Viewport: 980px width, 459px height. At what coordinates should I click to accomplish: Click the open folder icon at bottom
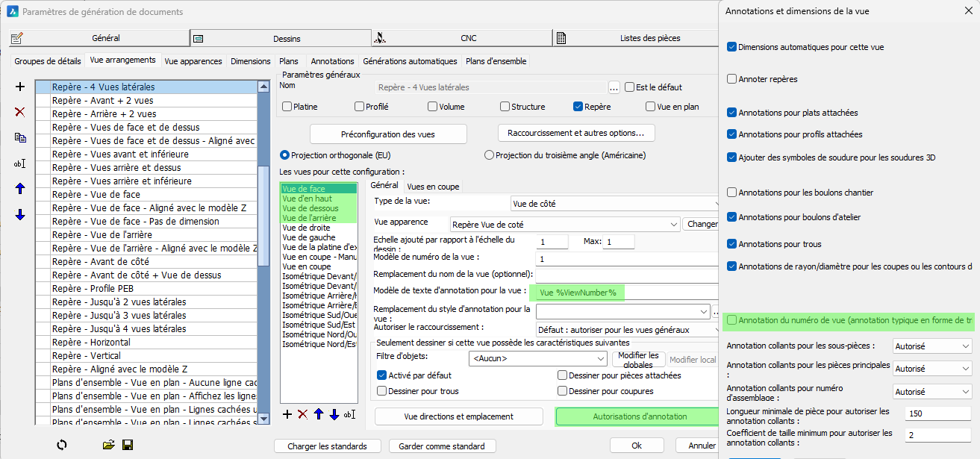pos(109,445)
